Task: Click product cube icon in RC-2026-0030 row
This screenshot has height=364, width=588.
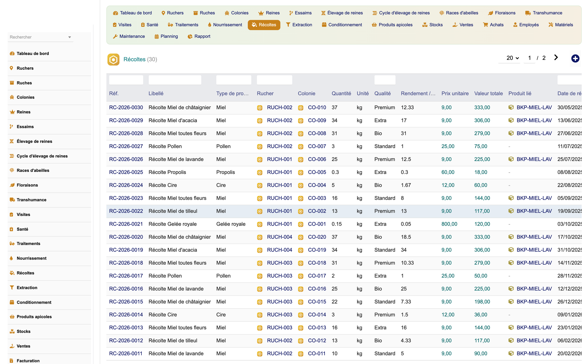Action: point(511,107)
